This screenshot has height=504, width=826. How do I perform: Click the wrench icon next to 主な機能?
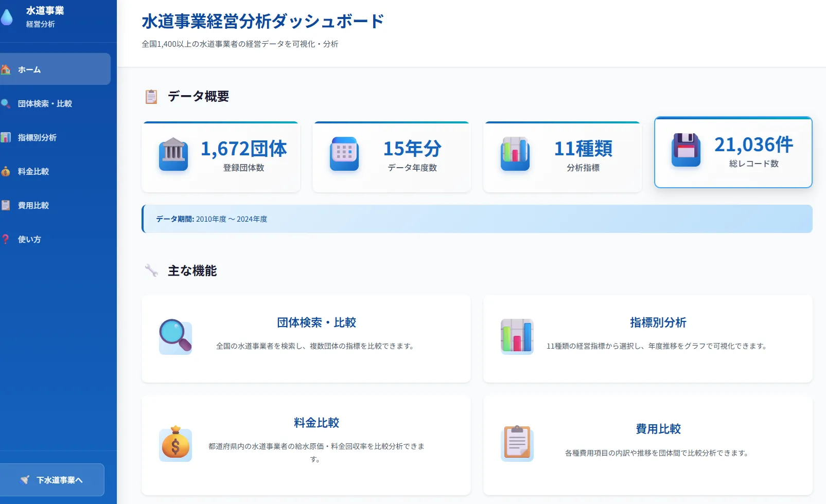(x=151, y=271)
